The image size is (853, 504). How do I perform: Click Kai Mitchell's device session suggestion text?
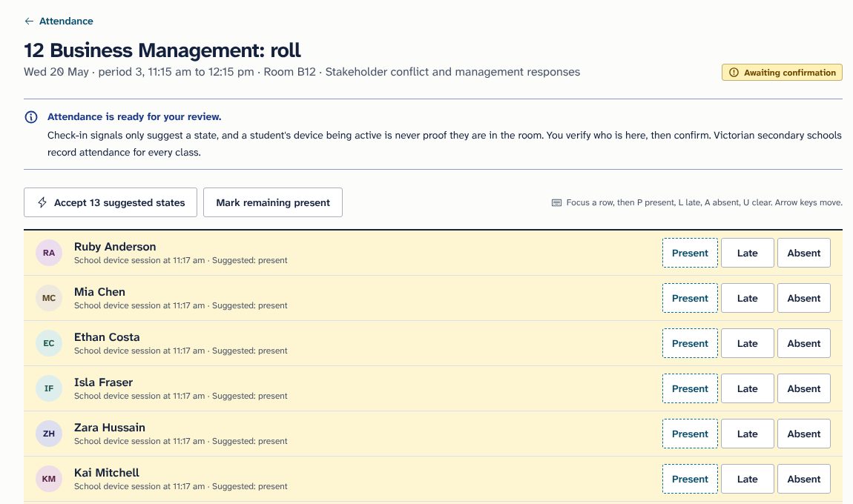tap(180, 486)
